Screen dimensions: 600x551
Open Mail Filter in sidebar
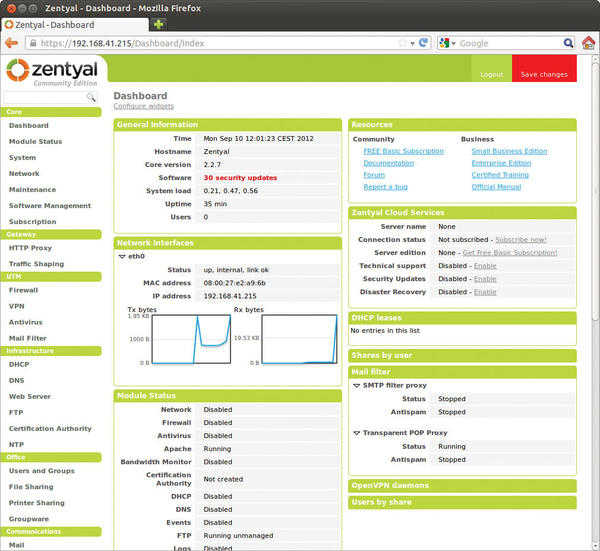pos(28,339)
